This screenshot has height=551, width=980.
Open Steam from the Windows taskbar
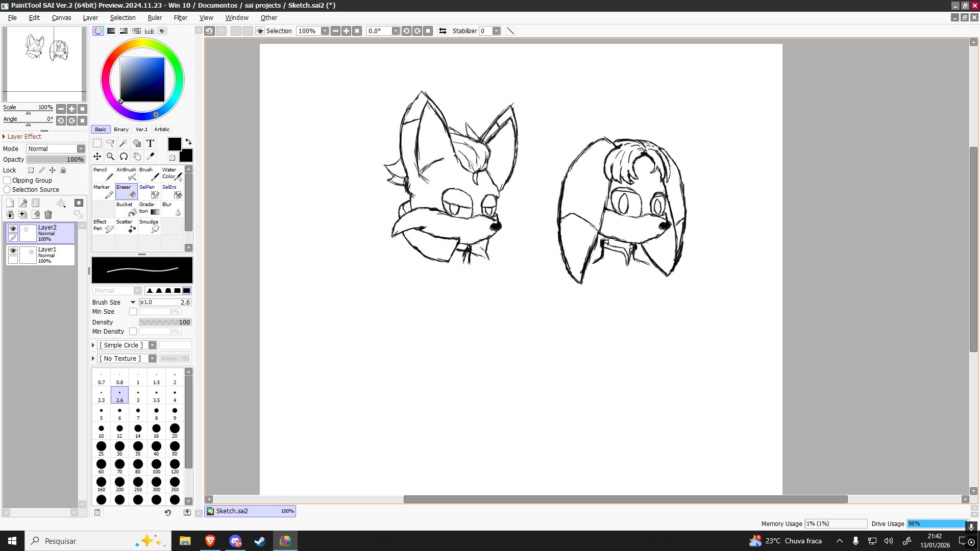[x=260, y=541]
